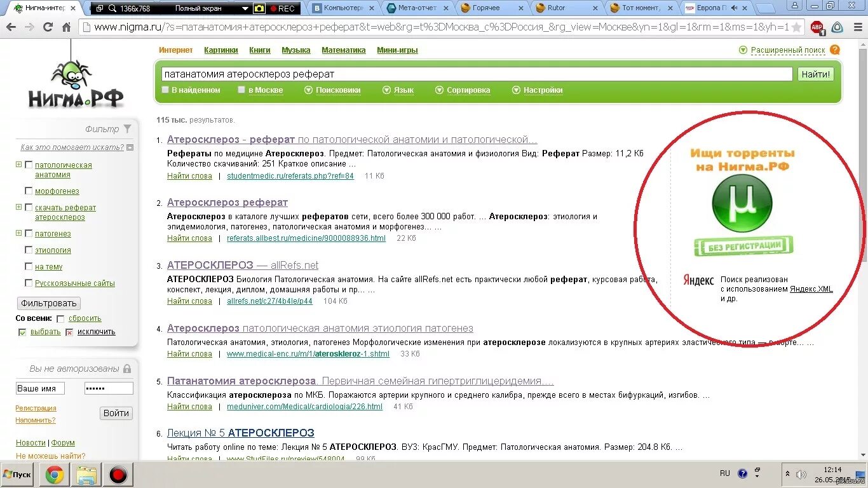Tick the 'патологическая анатомия' filter checkbox
868x488 pixels.
pyautogui.click(x=29, y=165)
